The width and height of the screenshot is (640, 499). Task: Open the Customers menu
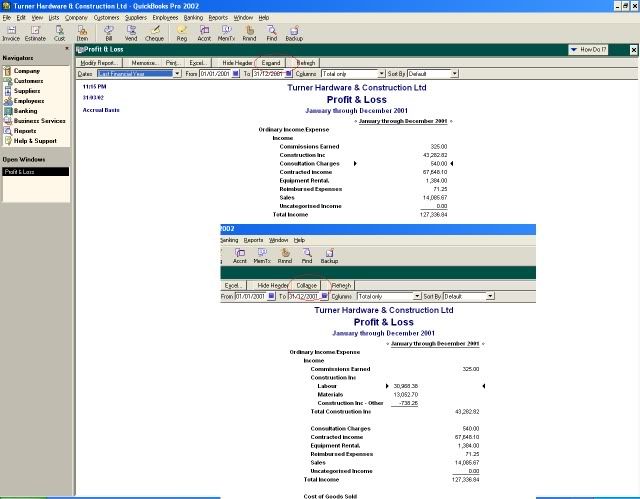[107, 18]
